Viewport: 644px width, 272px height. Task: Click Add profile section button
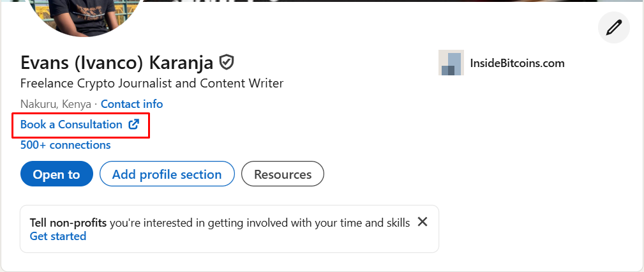167,174
